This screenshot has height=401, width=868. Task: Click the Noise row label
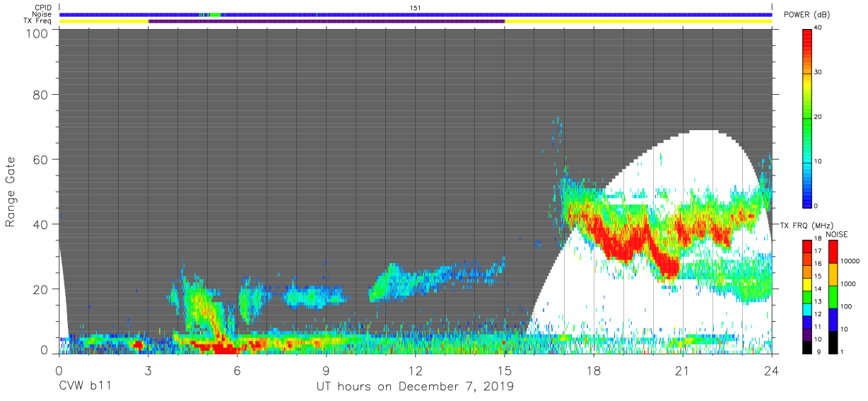[x=42, y=14]
